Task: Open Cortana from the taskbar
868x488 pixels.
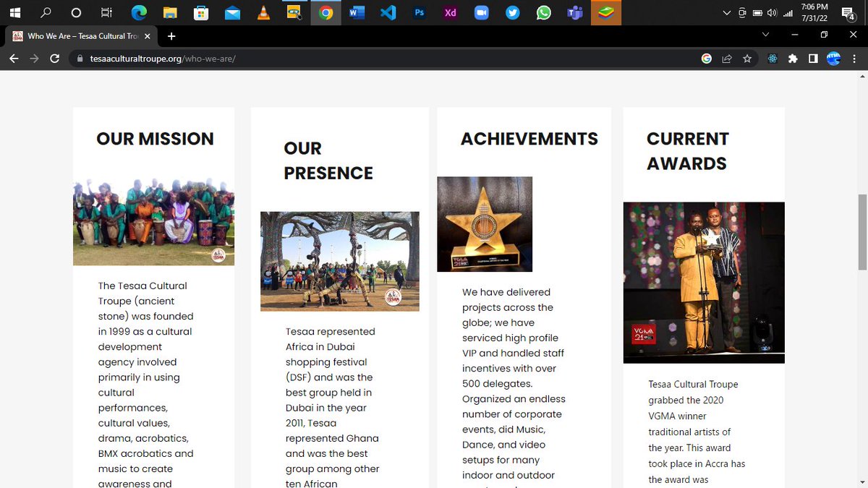Action: pos(77,12)
